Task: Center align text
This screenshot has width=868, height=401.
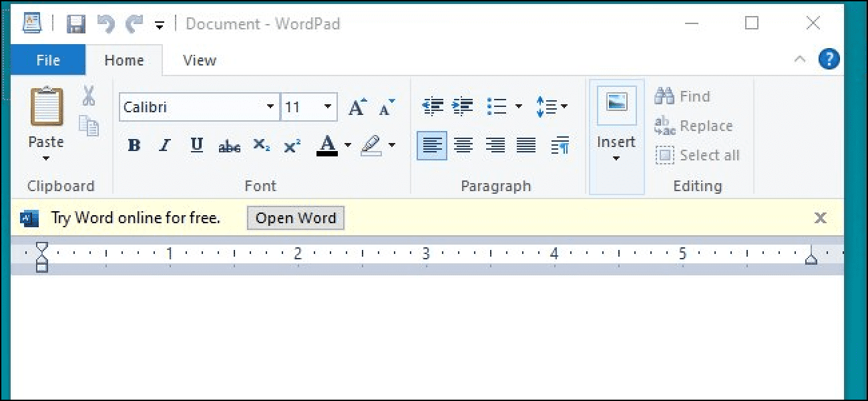Action: pyautogui.click(x=463, y=145)
